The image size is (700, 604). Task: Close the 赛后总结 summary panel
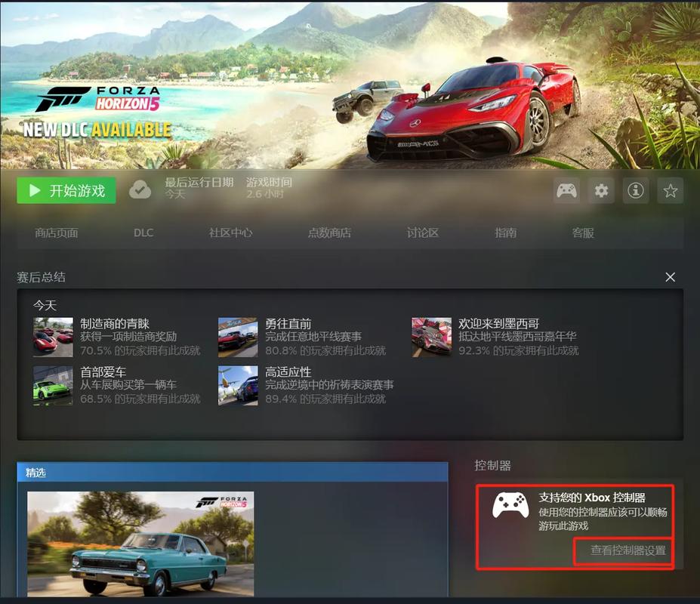tap(670, 276)
